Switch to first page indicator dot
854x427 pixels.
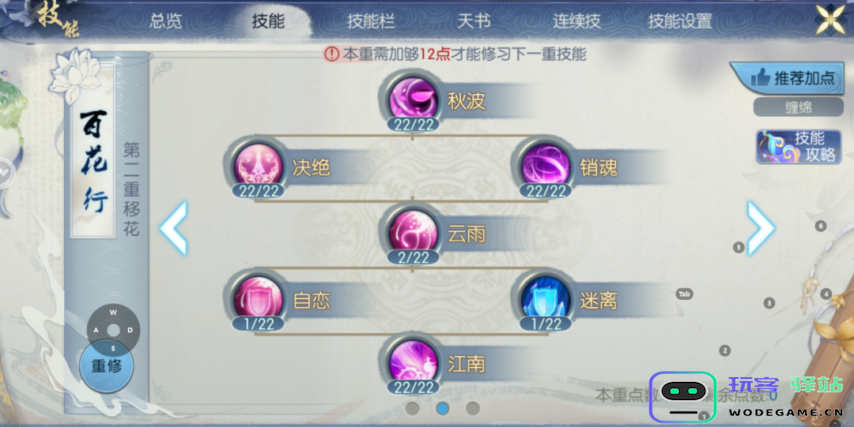click(x=412, y=408)
